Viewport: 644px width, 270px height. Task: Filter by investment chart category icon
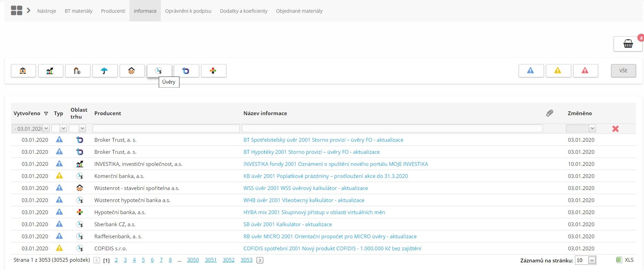point(50,71)
